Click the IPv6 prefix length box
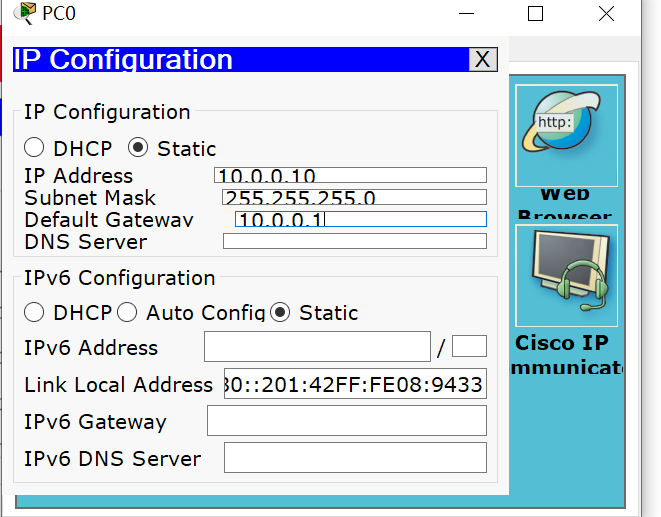 [x=469, y=346]
